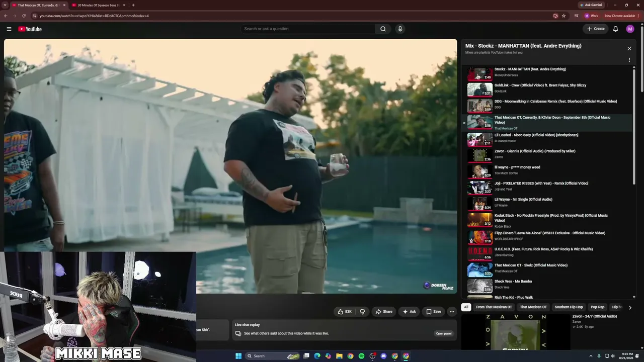Play Lil Wayne - I'm Single
Viewport: 644px width, 362px height.
(547, 205)
